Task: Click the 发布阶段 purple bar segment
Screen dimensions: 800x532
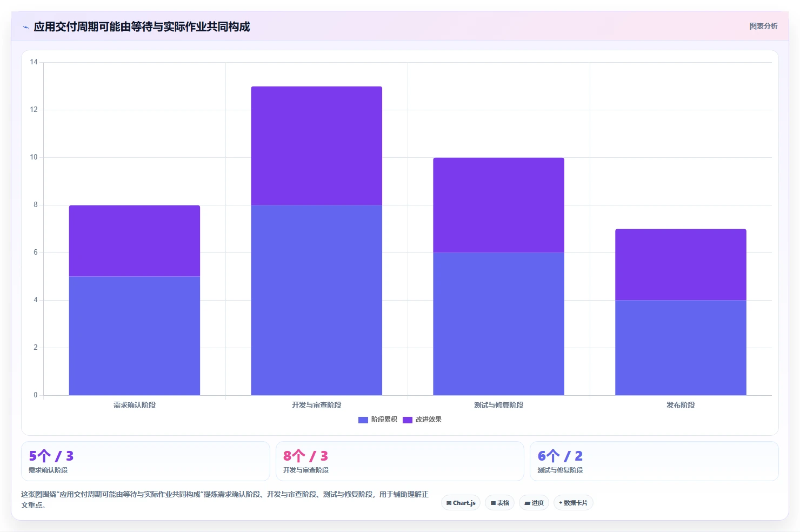Action: pos(681,264)
